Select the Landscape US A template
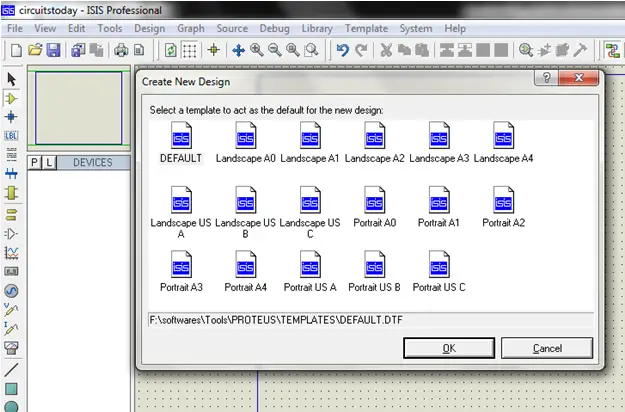 point(181,212)
